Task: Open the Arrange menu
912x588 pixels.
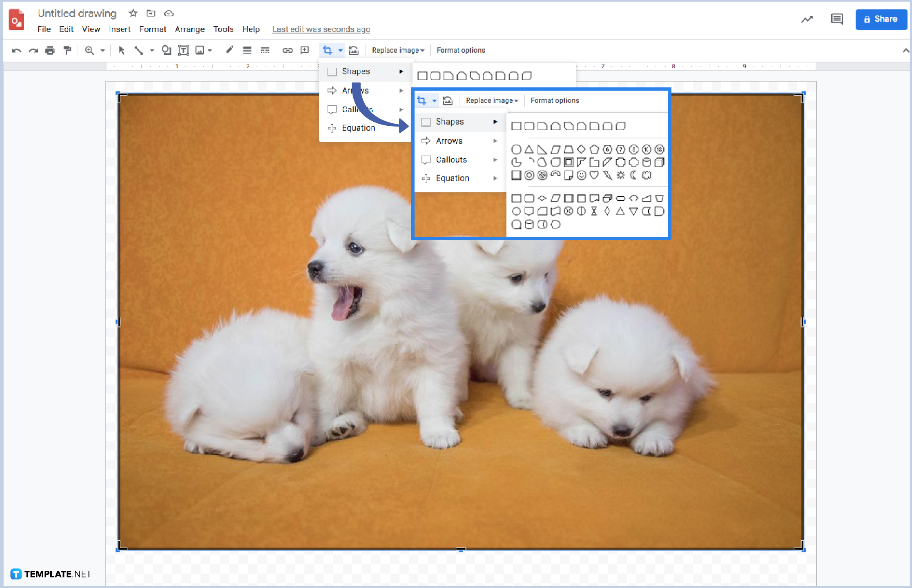Action: (x=189, y=29)
